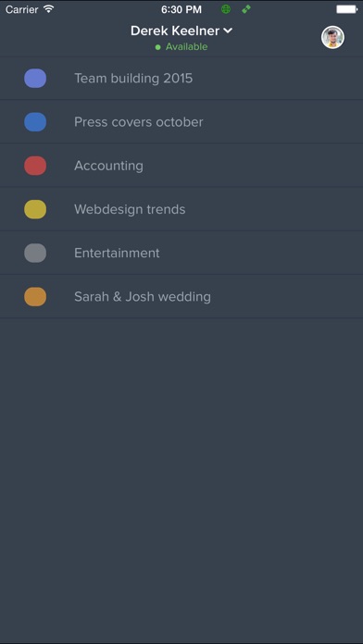363x644 pixels.
Task: Select the Webdesign trends list item
Action: (x=181, y=209)
